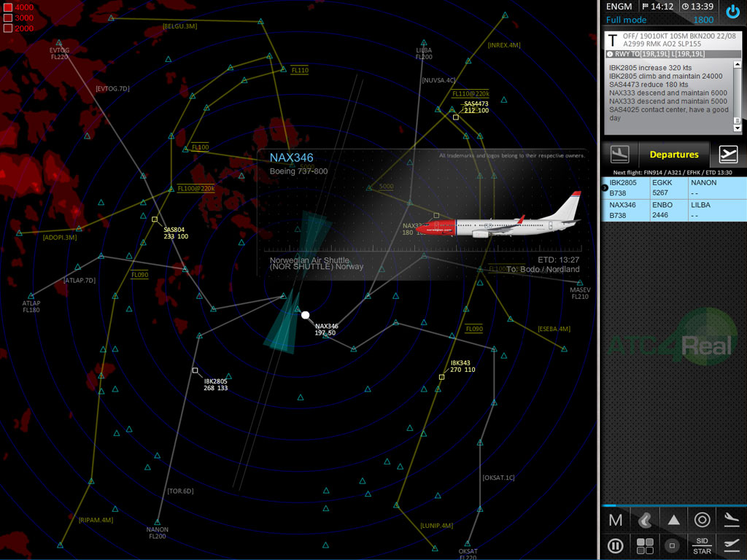Click the departing plane icon beside Departures

[x=728, y=154]
